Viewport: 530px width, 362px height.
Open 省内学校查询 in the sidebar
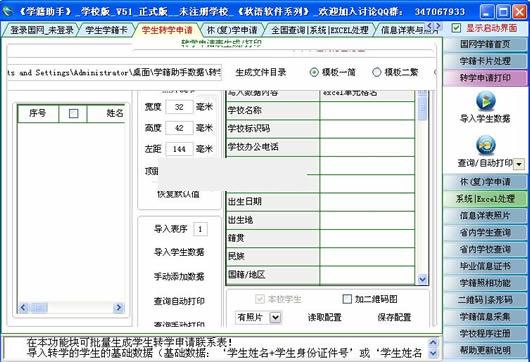pyautogui.click(x=485, y=249)
